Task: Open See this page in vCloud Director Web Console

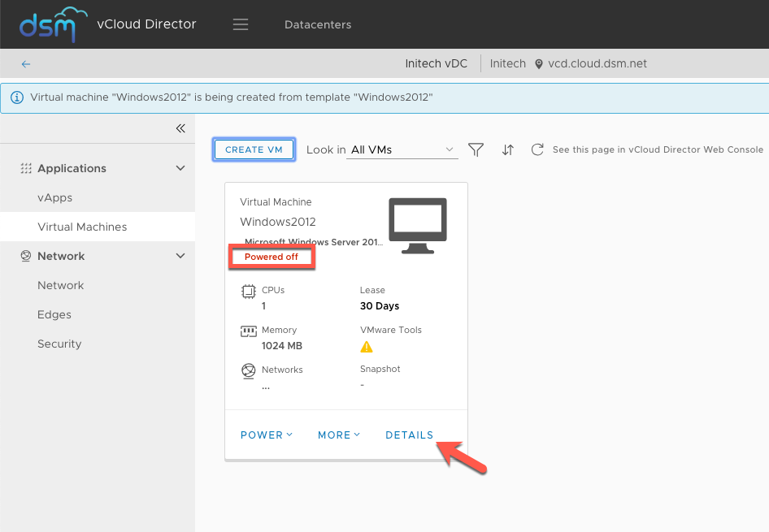Action: tap(658, 149)
